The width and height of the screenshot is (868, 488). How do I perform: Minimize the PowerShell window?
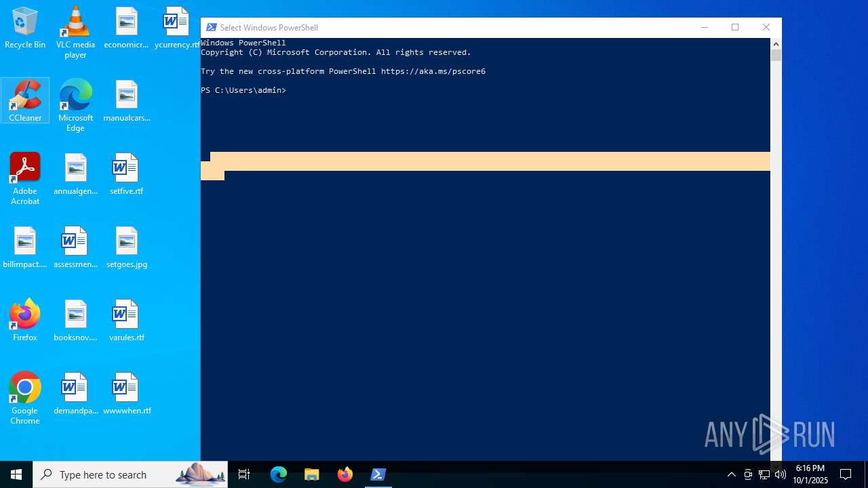coord(704,27)
